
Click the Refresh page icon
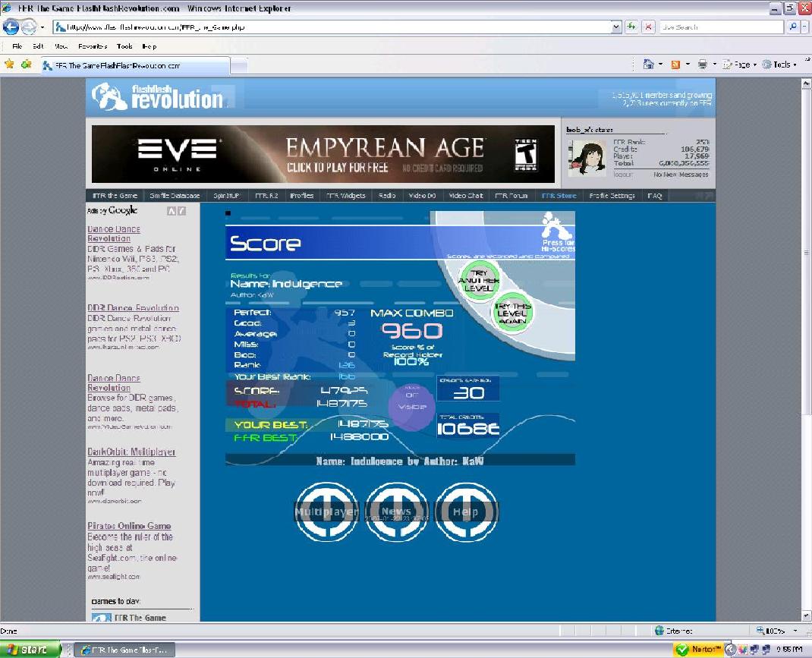[x=631, y=27]
